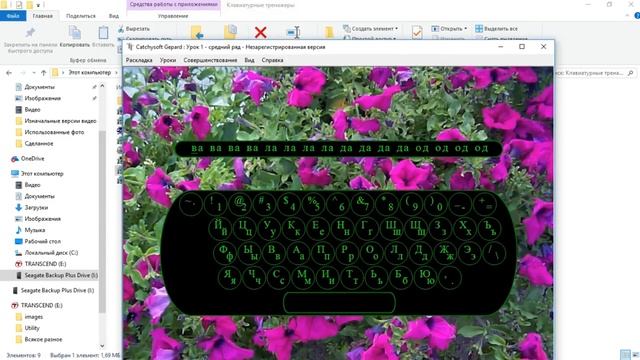Select Этот компьютер in the navigation pane

42,173
